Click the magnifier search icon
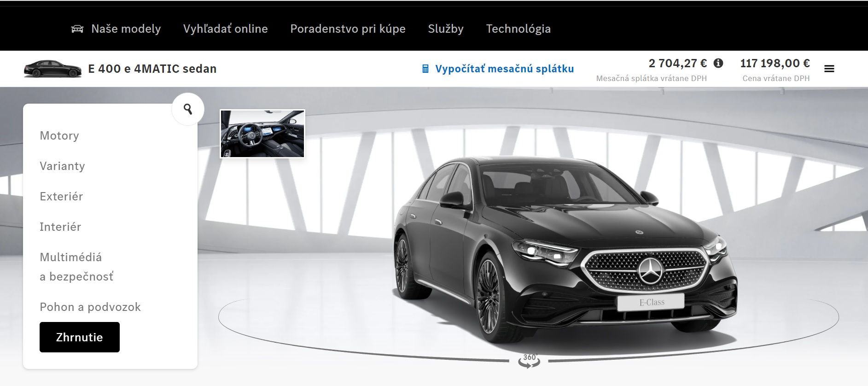 click(188, 109)
